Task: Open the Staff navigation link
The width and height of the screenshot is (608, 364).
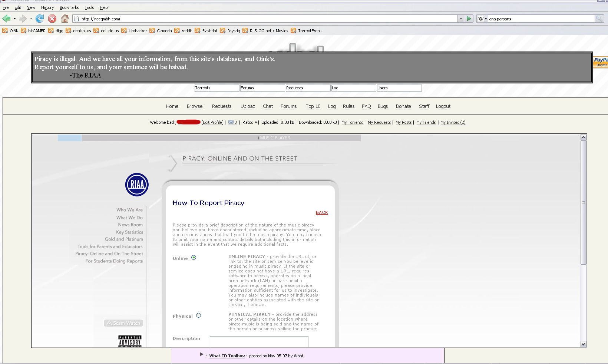Action: coord(424,106)
